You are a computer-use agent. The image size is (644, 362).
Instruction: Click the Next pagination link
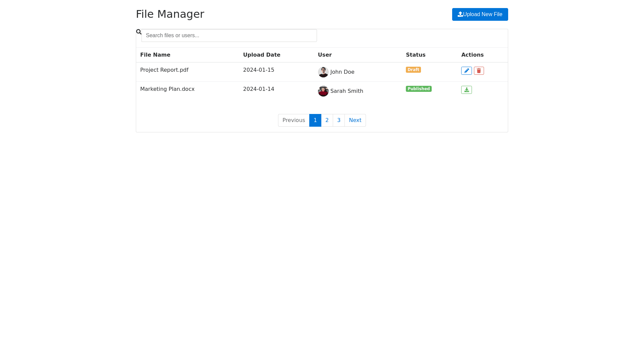(355, 120)
